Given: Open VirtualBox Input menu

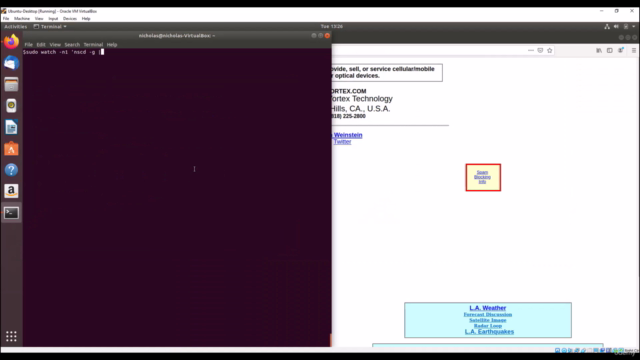Looking at the screenshot, I should [53, 18].
